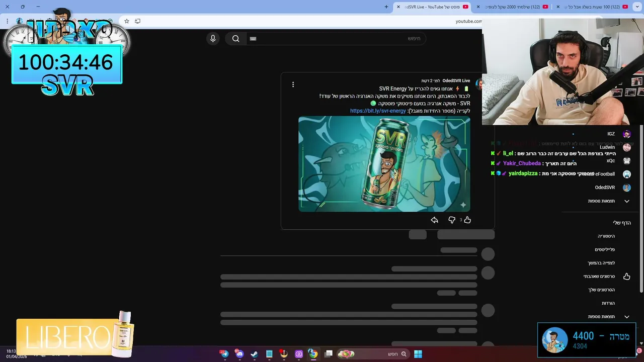Open the bit.ly/svr-energy link
The height and width of the screenshot is (362, 644).
pyautogui.click(x=378, y=111)
